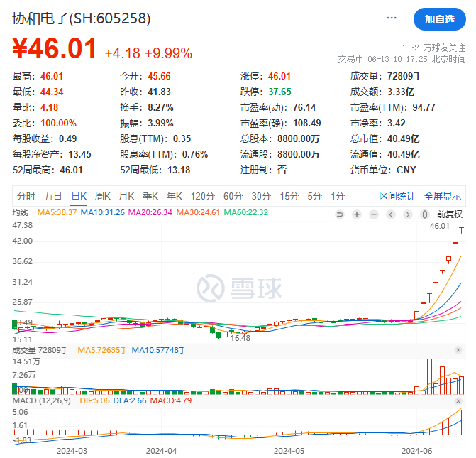Open the 前复权 price adjustment dropdown
This screenshot has height=458, width=476.
[449, 214]
